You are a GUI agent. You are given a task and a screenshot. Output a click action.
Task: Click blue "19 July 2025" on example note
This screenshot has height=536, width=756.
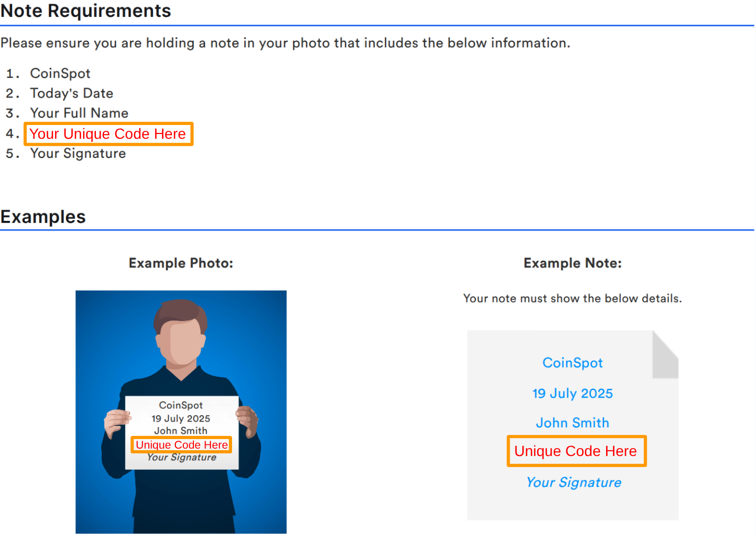coord(573,394)
